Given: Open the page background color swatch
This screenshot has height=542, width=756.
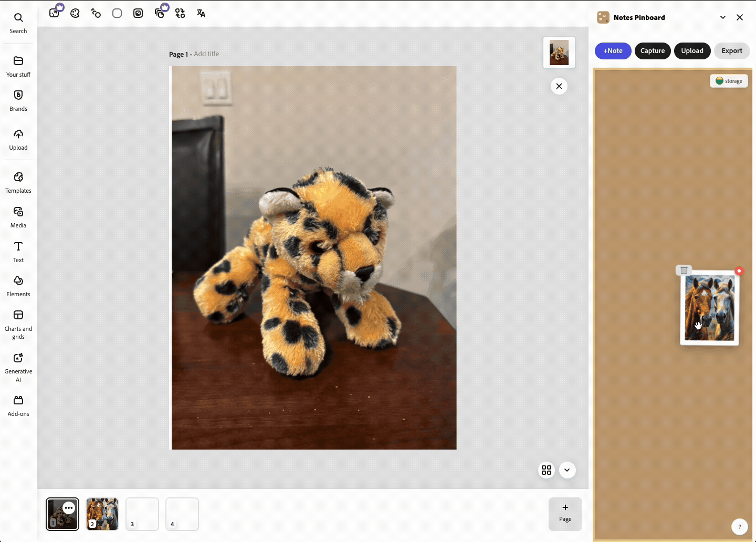Looking at the screenshot, I should (x=117, y=14).
